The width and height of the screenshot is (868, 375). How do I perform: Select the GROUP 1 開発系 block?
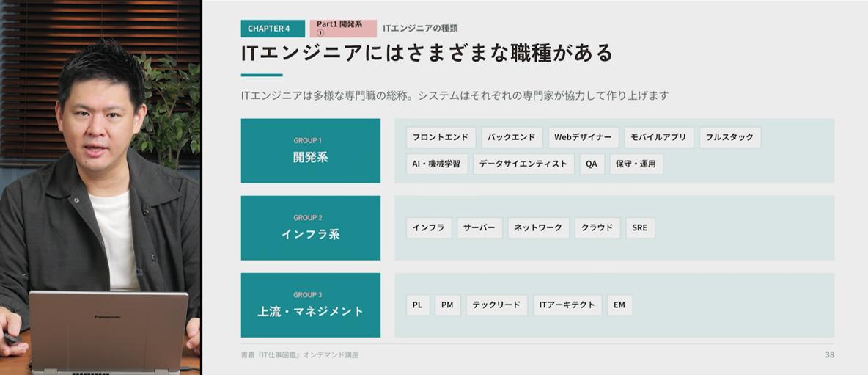311,150
